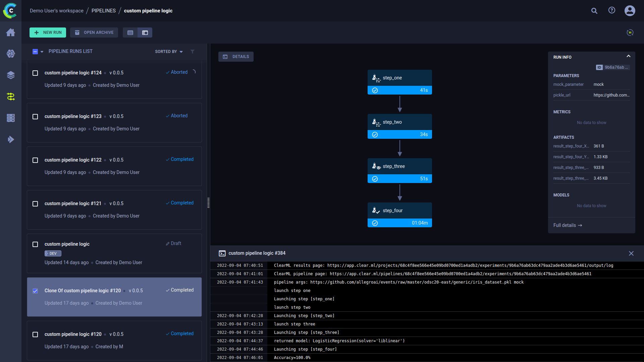Open dropdown arrow beside select-all checkbox

[x=41, y=52]
